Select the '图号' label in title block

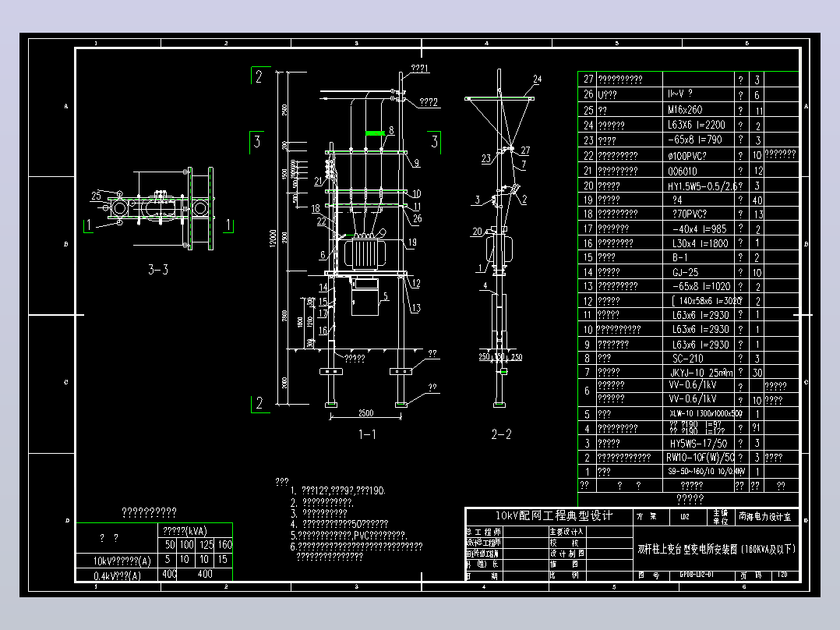pos(649,575)
